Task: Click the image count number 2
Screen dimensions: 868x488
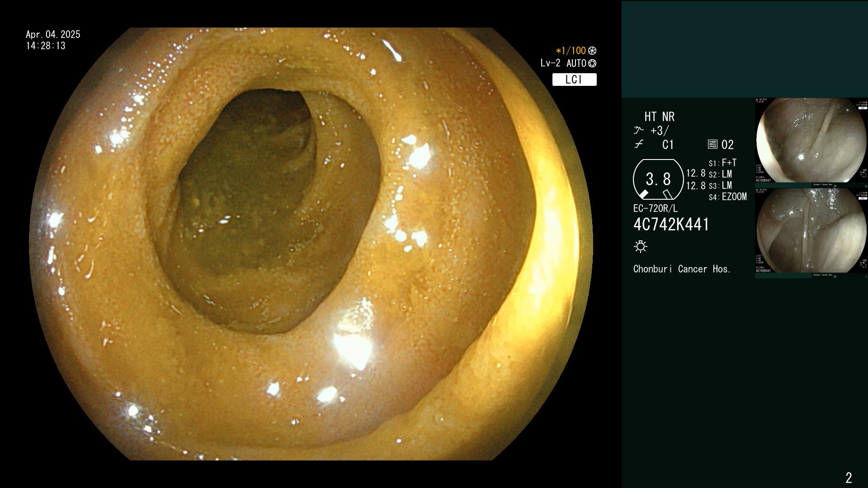Action: click(849, 478)
